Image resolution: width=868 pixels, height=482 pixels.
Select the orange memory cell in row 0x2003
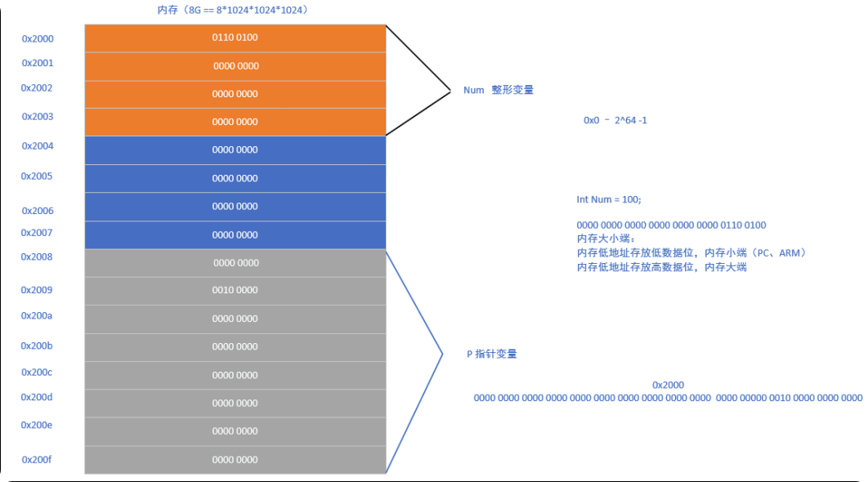coord(235,122)
